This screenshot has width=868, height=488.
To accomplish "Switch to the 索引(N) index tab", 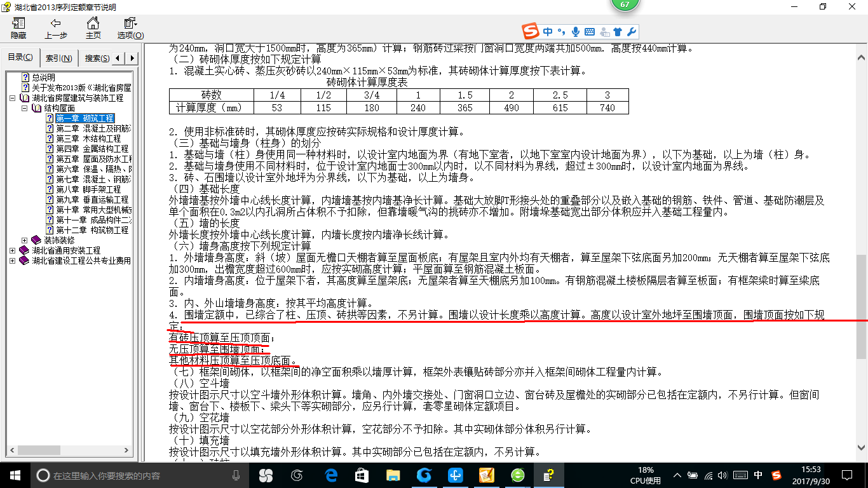I will coord(59,58).
